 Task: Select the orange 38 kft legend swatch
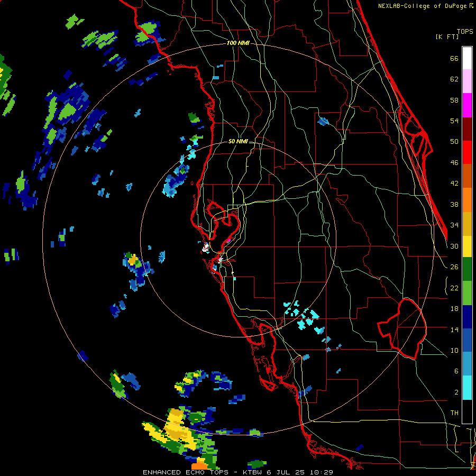(x=467, y=200)
